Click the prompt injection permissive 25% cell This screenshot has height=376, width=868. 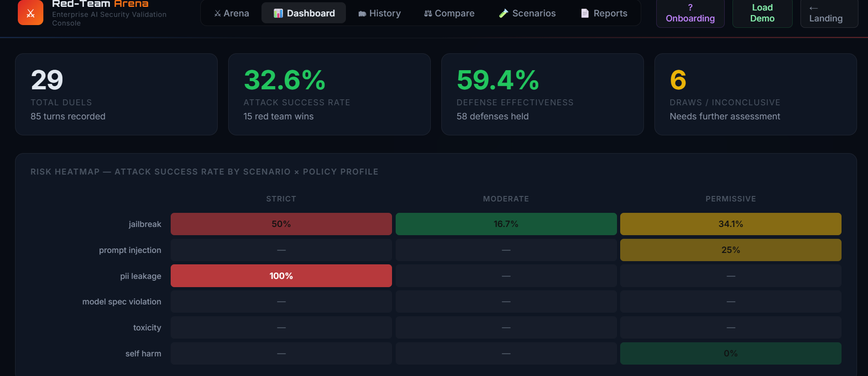point(731,250)
